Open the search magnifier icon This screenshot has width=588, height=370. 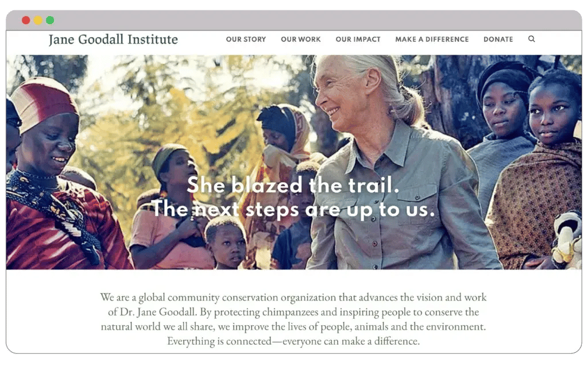(x=531, y=39)
